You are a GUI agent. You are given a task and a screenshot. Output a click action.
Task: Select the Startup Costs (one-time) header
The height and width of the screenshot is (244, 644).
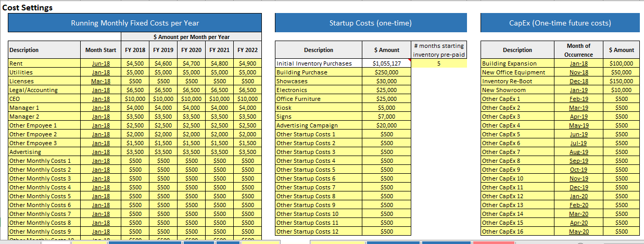[x=370, y=23]
